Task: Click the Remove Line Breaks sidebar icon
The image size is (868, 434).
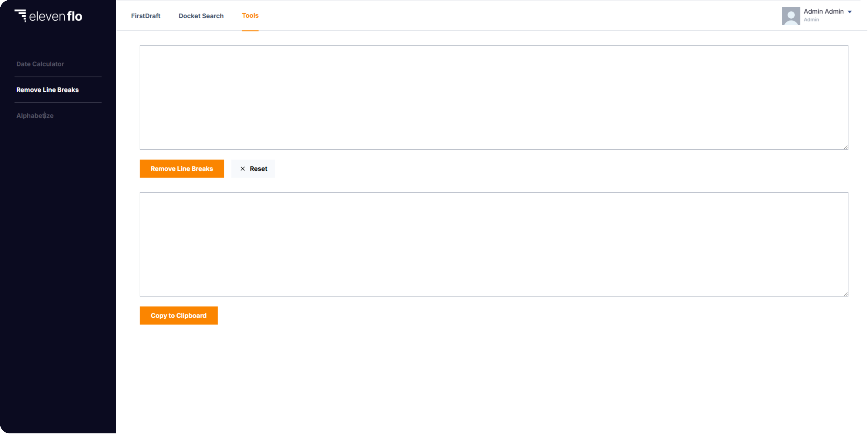Action: 47,90
